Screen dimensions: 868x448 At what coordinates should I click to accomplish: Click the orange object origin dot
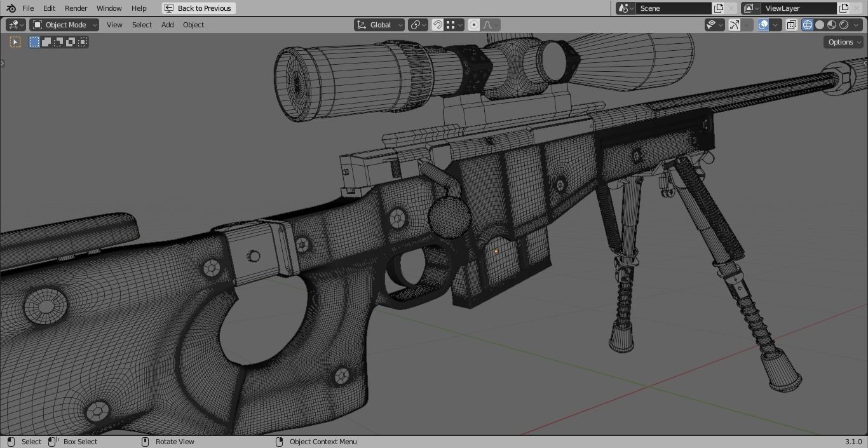496,251
